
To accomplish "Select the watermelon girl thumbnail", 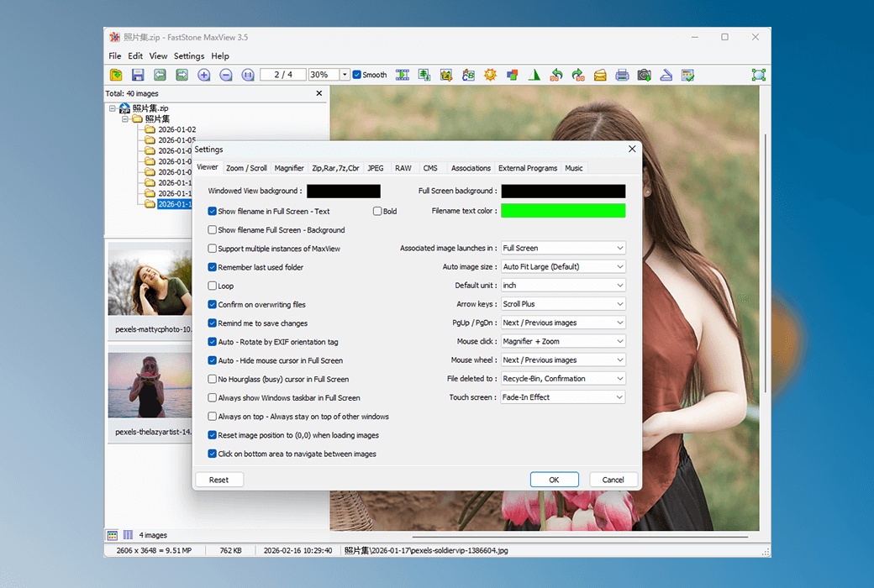I will coord(150,385).
